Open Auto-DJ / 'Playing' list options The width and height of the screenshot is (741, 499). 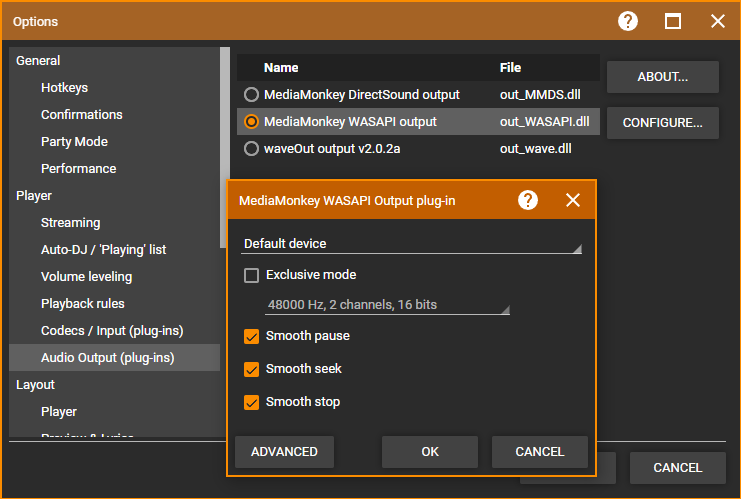[103, 250]
